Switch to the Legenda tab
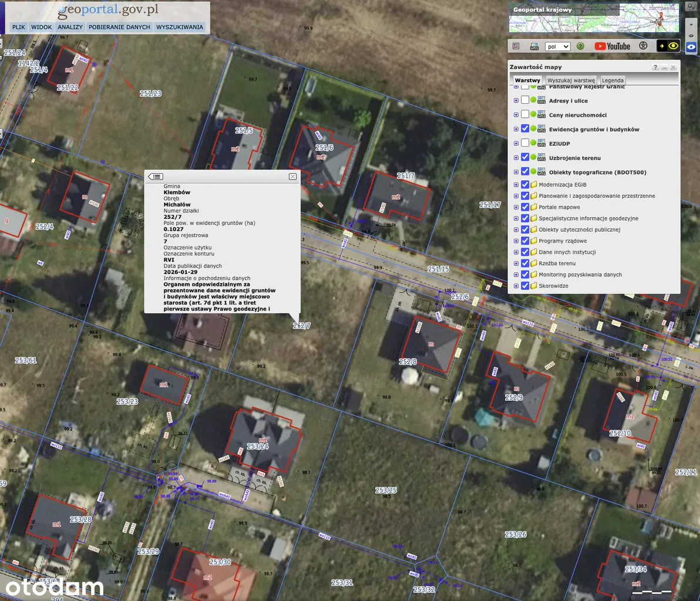Viewport: 700px width, 601px height. 612,80
